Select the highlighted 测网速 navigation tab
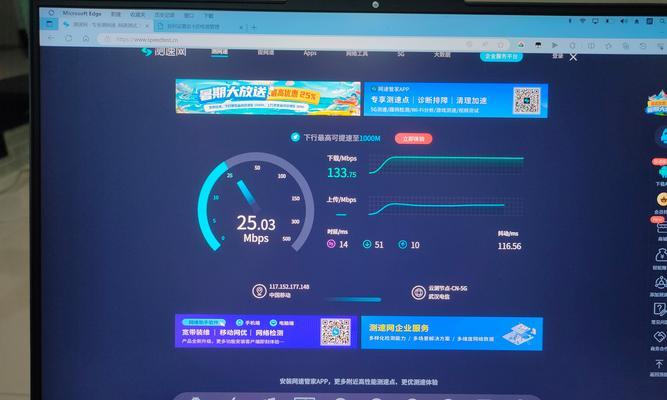The image size is (667, 400). 219,52
